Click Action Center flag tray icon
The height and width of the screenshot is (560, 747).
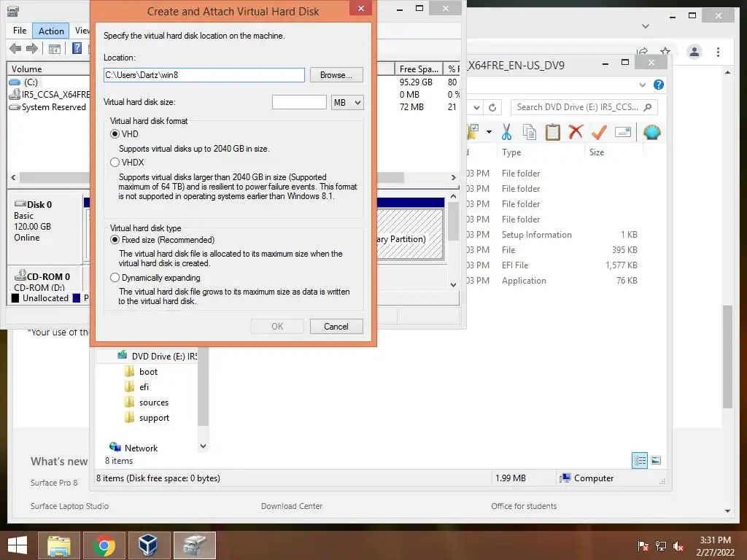pyautogui.click(x=643, y=546)
